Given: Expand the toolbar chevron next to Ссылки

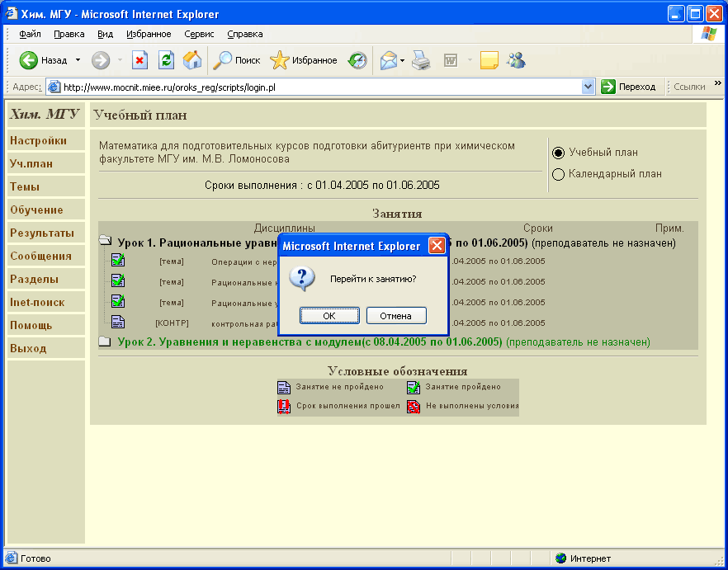Looking at the screenshot, I should click(718, 83).
